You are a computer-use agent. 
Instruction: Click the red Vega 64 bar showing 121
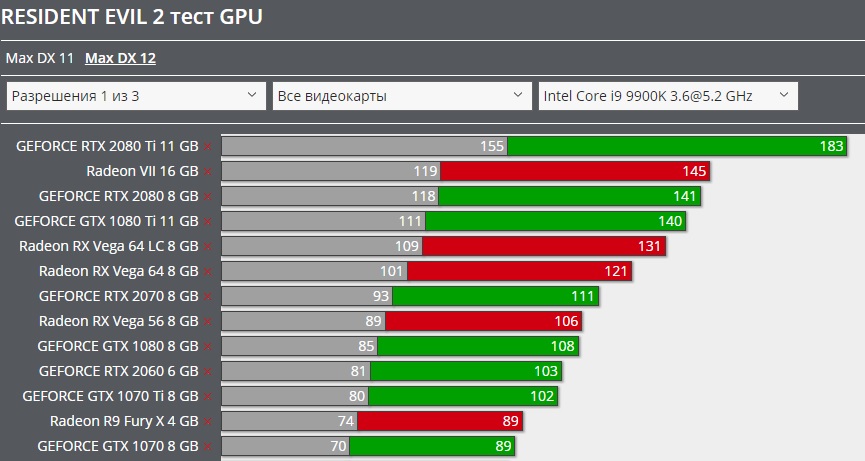click(519, 271)
